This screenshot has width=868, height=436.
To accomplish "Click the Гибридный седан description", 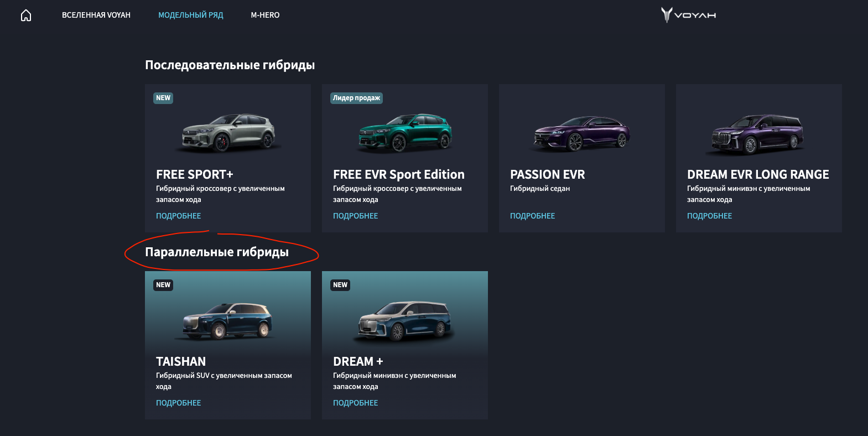I will 540,189.
